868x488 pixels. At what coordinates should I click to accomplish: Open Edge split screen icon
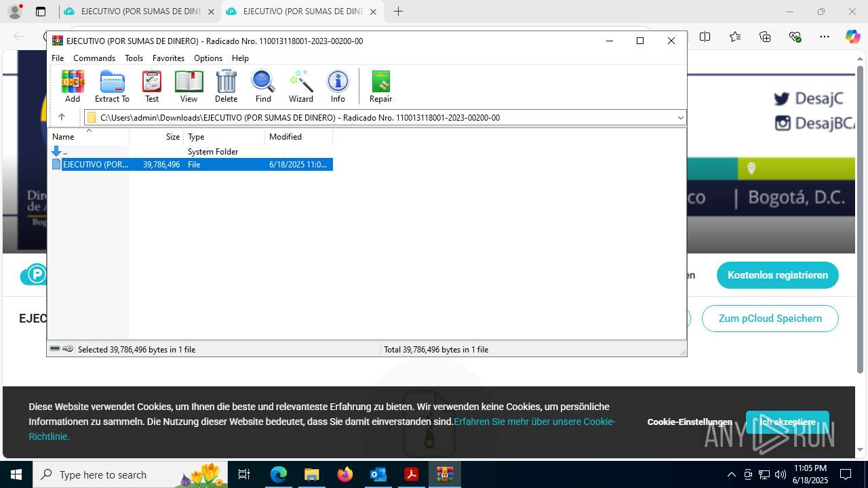click(705, 37)
